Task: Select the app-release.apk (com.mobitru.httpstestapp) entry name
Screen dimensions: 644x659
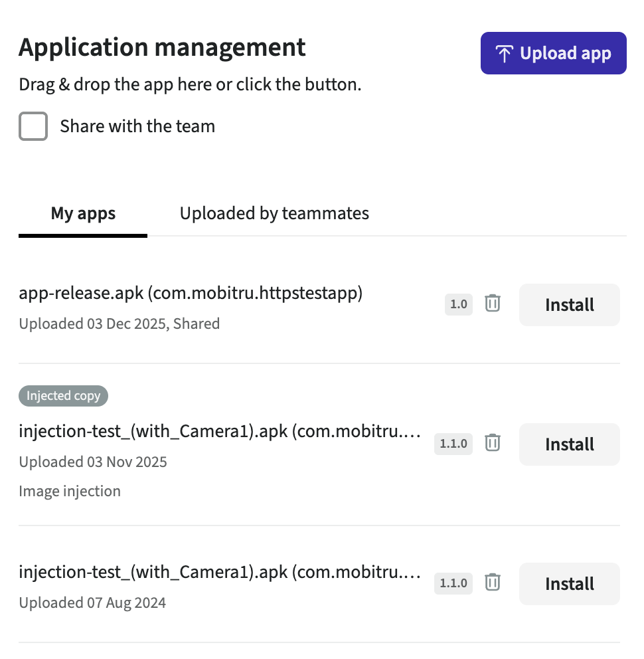Action: [191, 294]
